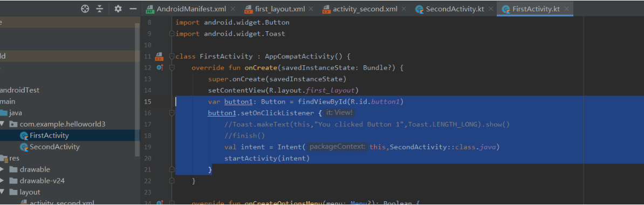The width and height of the screenshot is (644, 205).
Task: Click 'startActivity(intent)' on line 20
Action: pos(266,158)
